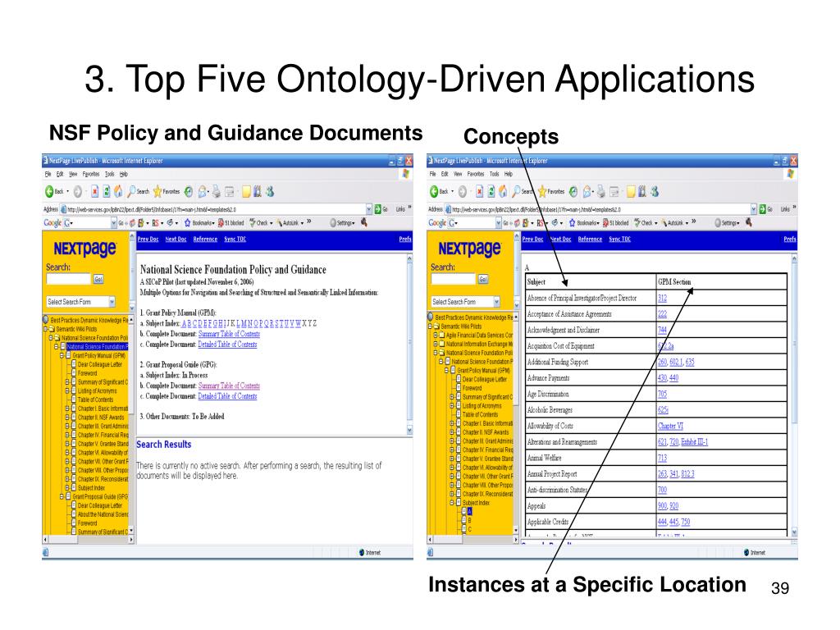Click the Mail icon in the NSF Policy window
Screen dimensions: 840x630
pyautogui.click(x=203, y=191)
